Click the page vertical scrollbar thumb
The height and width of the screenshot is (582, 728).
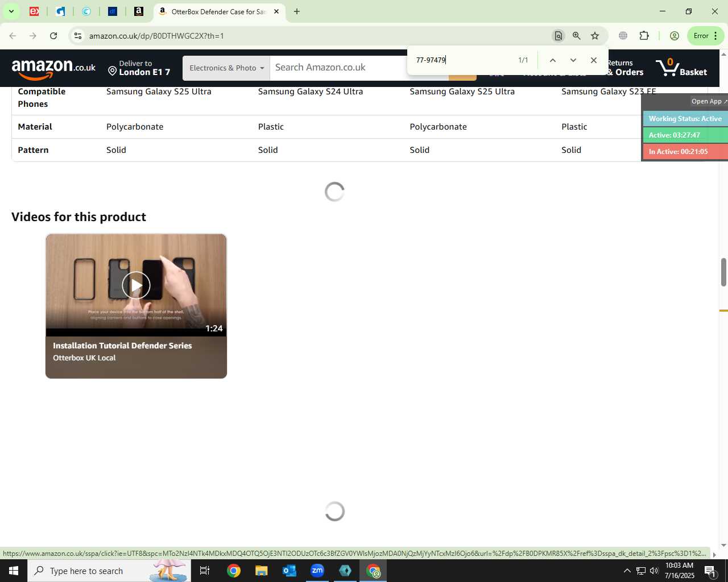click(x=723, y=272)
